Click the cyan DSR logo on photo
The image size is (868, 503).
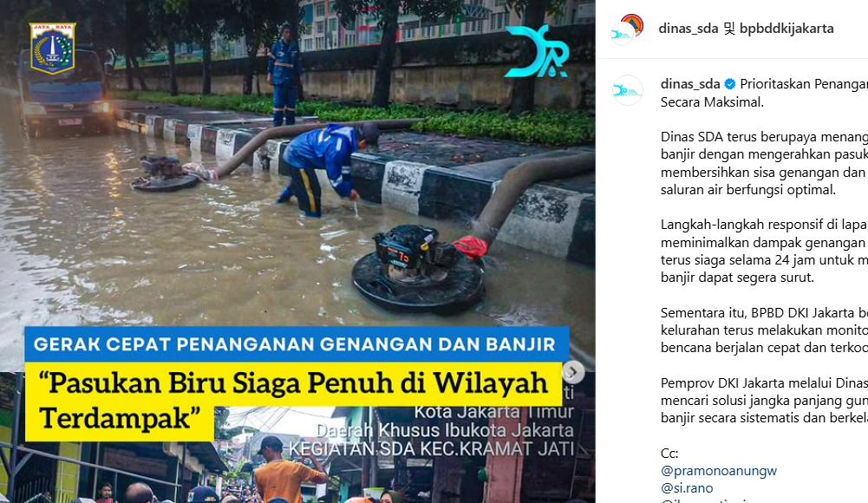tap(537, 51)
